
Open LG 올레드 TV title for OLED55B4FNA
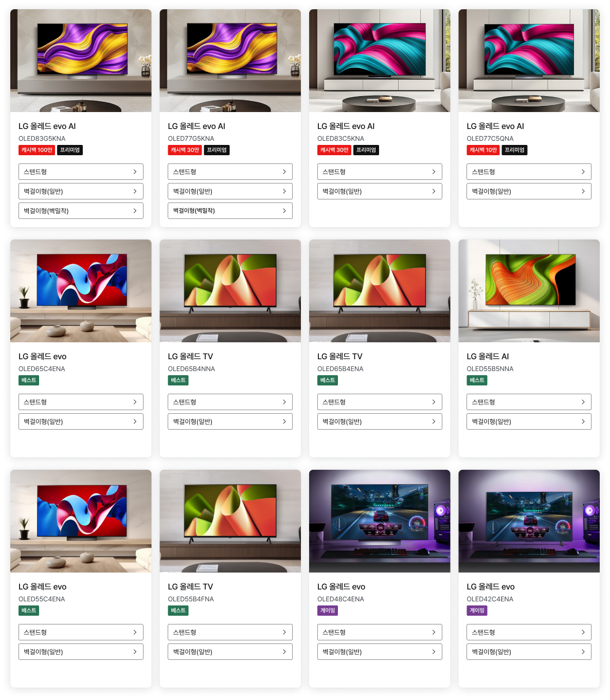click(190, 586)
